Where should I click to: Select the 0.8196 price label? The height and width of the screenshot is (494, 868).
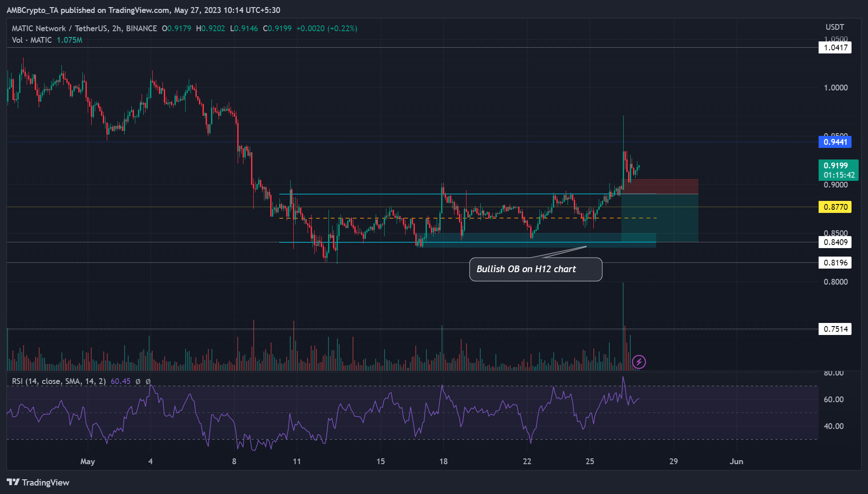[835, 263]
